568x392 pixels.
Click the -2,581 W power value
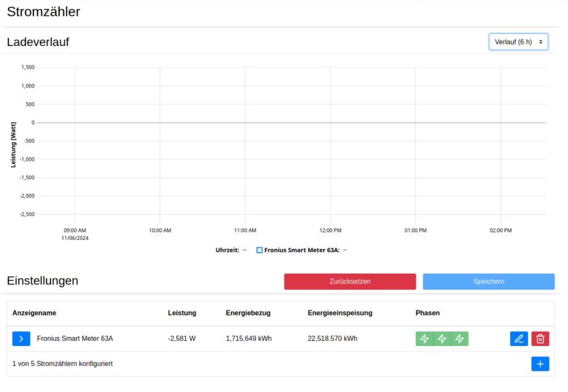(x=182, y=339)
